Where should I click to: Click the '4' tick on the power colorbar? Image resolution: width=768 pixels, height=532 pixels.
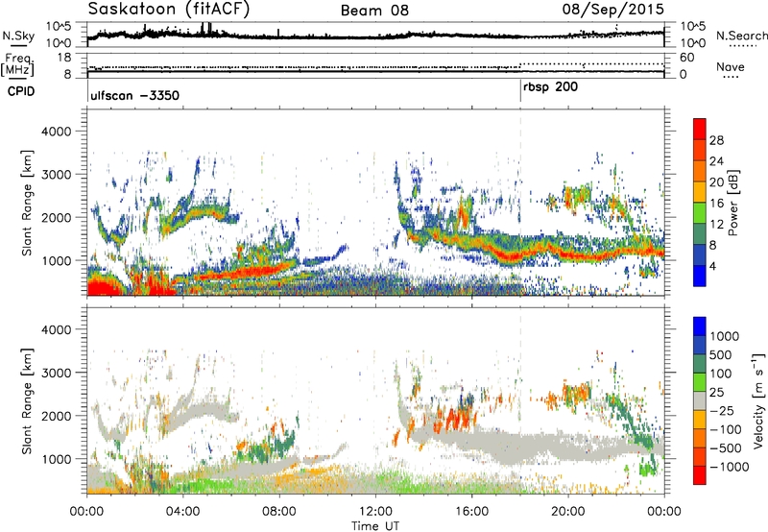coord(713,267)
